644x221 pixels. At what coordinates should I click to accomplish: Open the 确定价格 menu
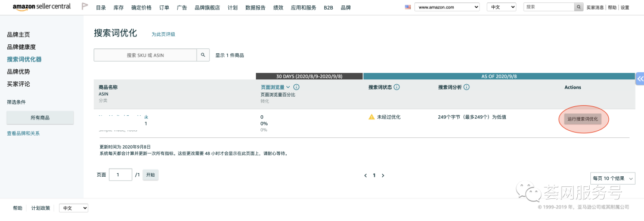click(x=141, y=7)
